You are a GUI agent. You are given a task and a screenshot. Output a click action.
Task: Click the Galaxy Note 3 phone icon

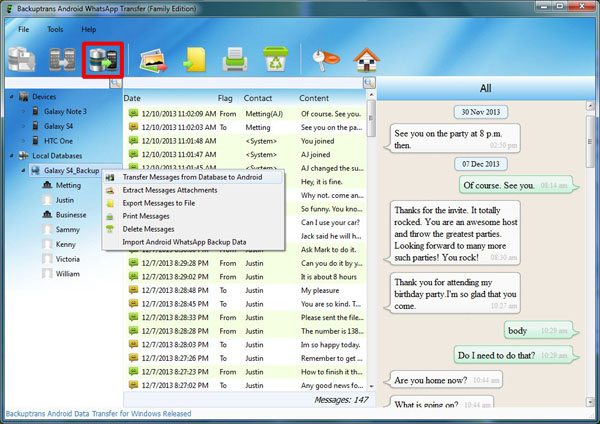[35, 111]
